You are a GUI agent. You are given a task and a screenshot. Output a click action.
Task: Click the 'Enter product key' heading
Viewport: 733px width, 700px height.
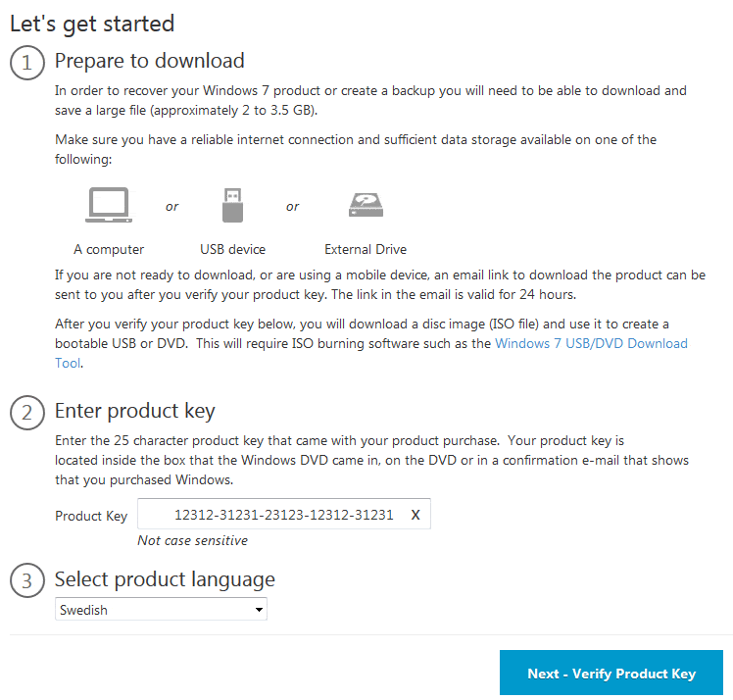click(x=135, y=411)
